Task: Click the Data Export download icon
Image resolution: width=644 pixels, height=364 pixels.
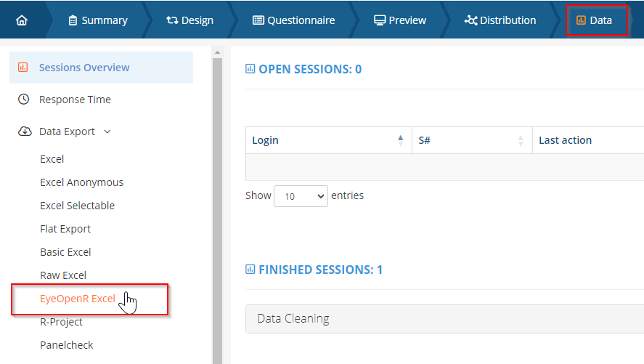Action: [24, 132]
